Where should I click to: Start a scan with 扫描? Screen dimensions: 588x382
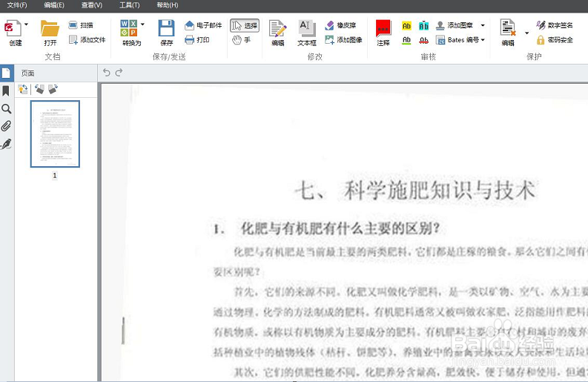[81, 25]
